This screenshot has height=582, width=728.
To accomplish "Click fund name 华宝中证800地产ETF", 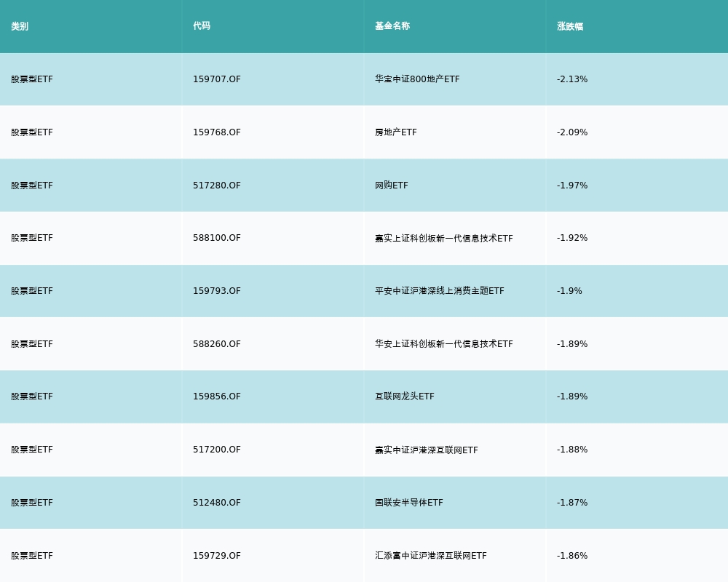I will pos(417,79).
